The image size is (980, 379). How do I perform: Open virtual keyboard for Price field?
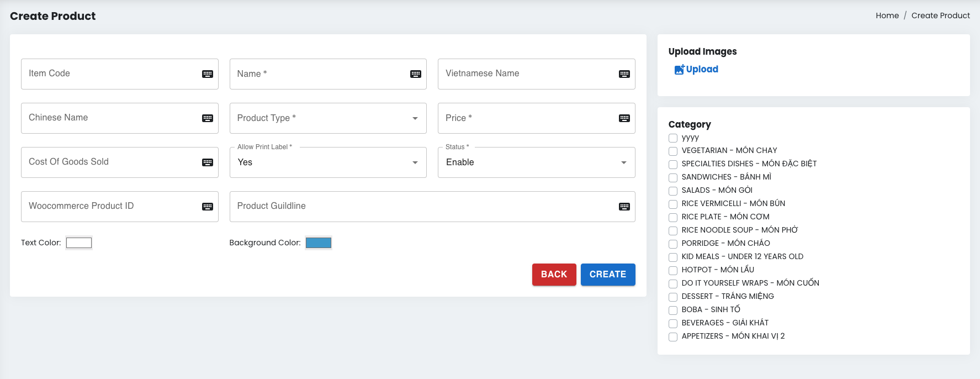[x=624, y=118]
